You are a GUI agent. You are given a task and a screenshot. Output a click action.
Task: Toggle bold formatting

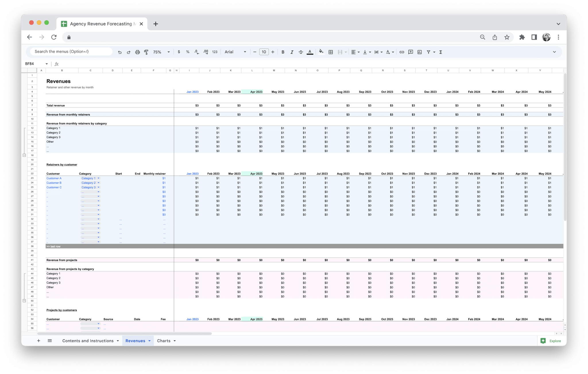283,52
